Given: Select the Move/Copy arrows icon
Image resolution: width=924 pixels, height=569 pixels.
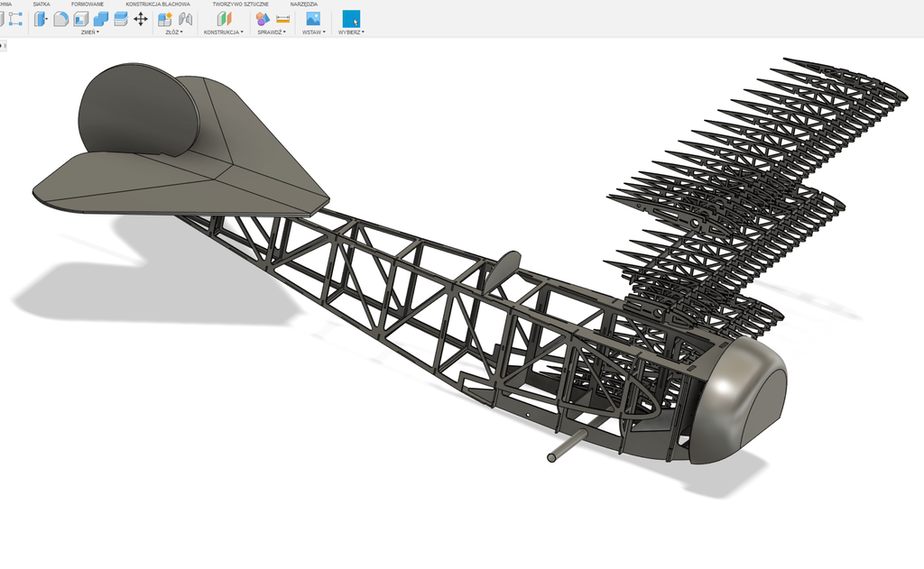Looking at the screenshot, I should click(141, 19).
